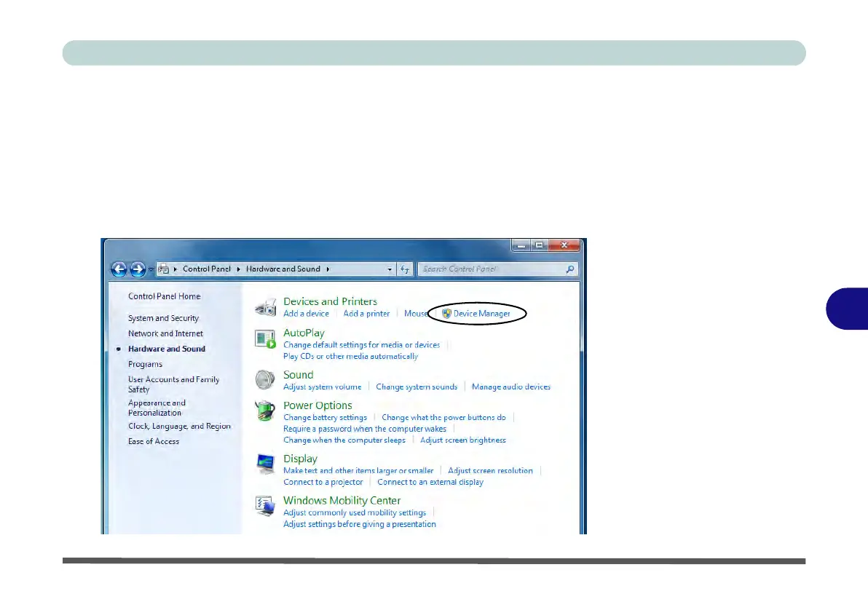Click Adjust system volume
Screen dimensions: 868x610
coord(322,387)
